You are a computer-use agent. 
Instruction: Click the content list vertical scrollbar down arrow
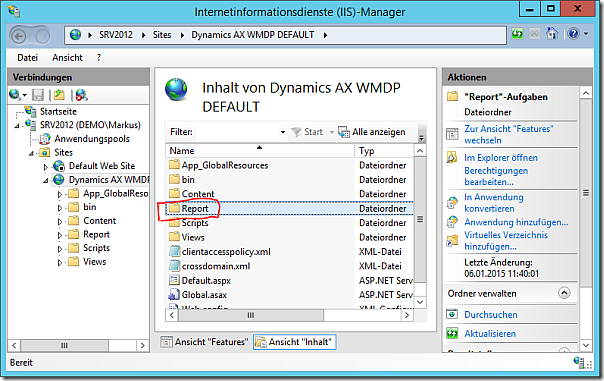pyautogui.click(x=420, y=302)
